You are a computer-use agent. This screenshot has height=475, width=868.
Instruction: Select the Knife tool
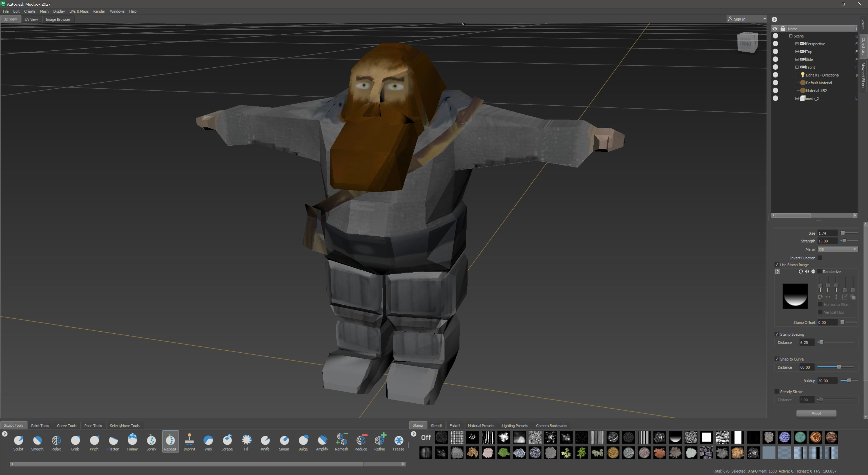[265, 442]
